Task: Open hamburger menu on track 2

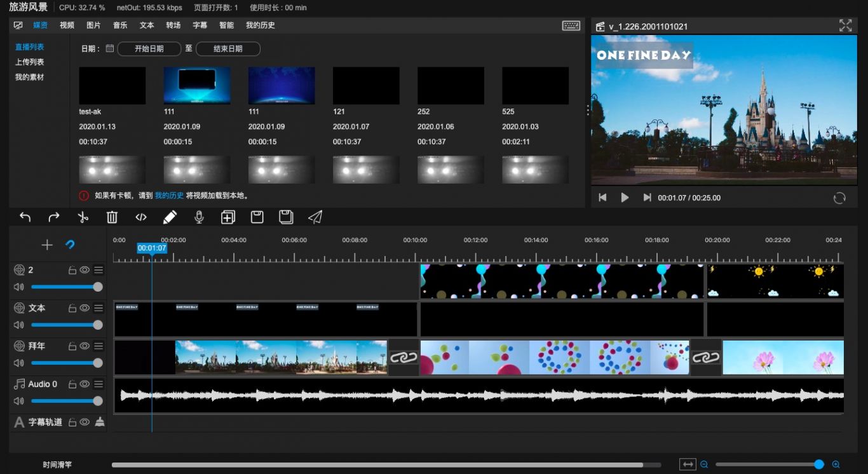Action: tap(98, 271)
